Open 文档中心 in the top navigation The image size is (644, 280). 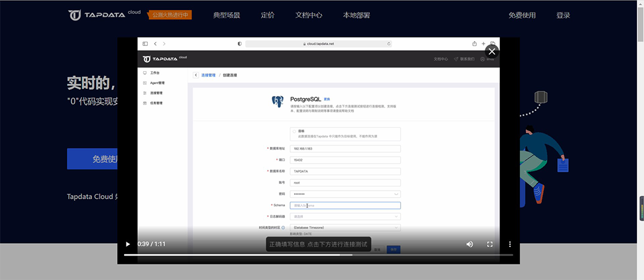[308, 15]
